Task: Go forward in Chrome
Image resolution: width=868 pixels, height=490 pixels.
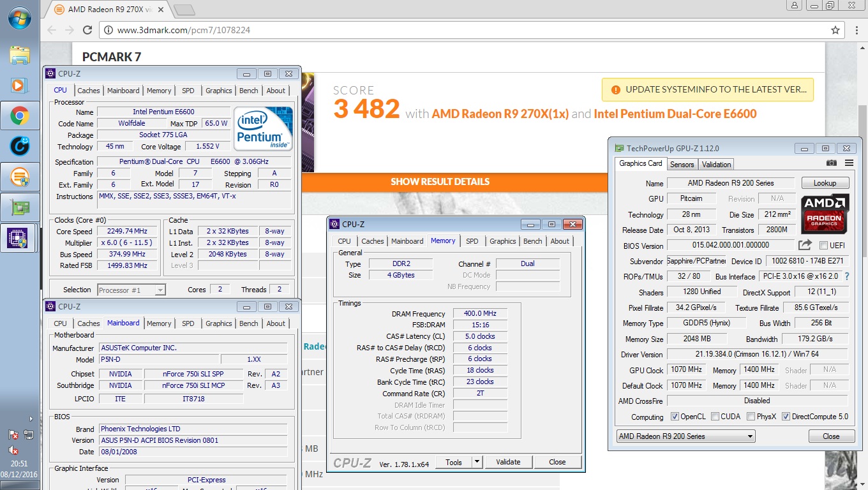Action: tap(70, 30)
